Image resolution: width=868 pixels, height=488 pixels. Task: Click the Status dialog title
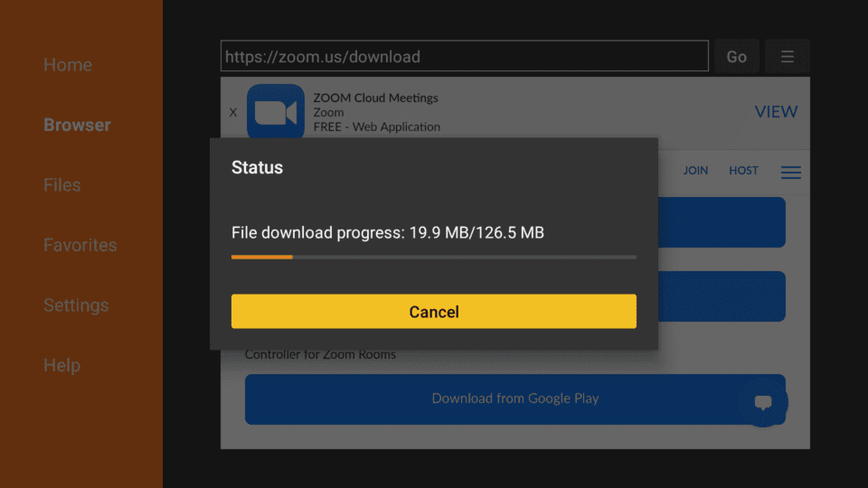[257, 167]
